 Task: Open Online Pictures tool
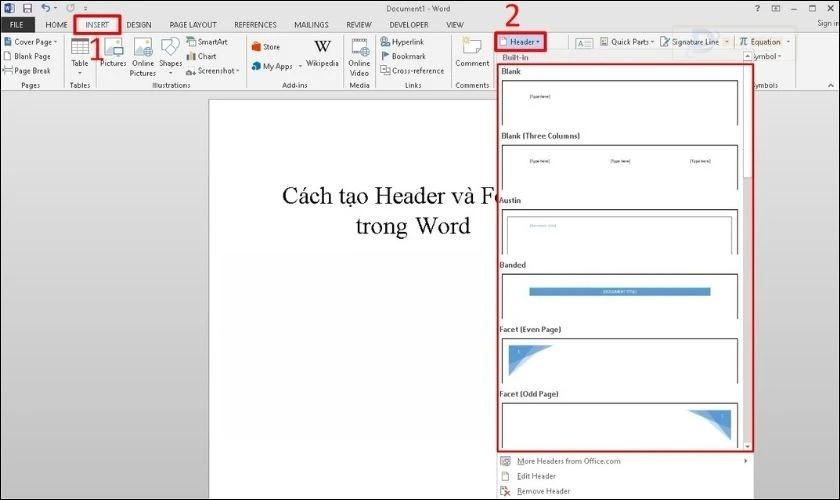[x=143, y=57]
